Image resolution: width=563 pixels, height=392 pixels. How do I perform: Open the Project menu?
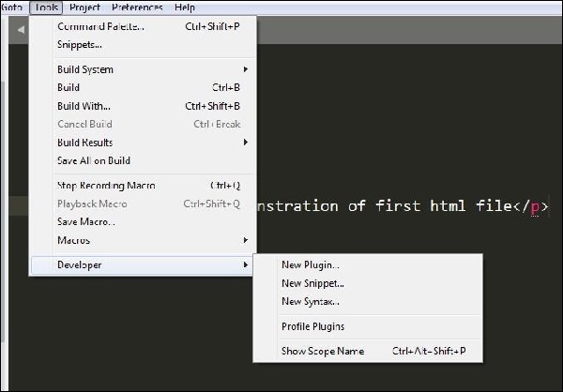point(85,7)
